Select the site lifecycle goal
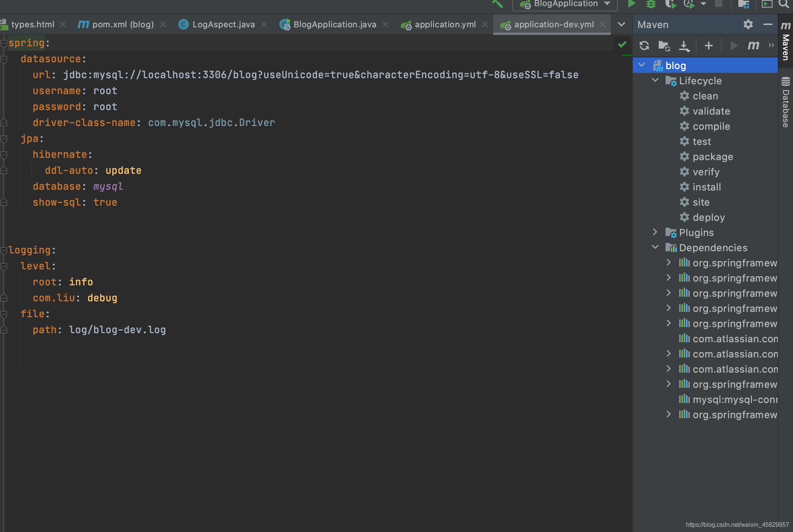Image resolution: width=793 pixels, height=532 pixels. click(701, 202)
